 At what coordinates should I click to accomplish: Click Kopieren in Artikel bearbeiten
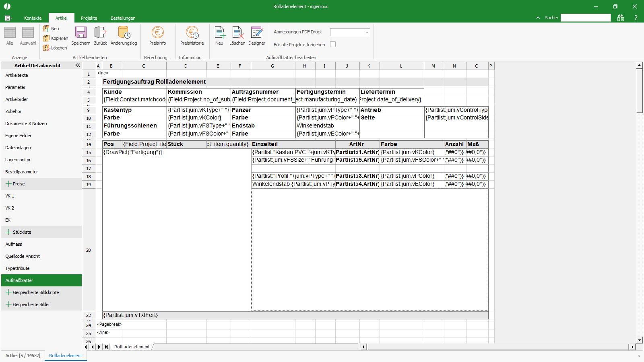pyautogui.click(x=56, y=38)
